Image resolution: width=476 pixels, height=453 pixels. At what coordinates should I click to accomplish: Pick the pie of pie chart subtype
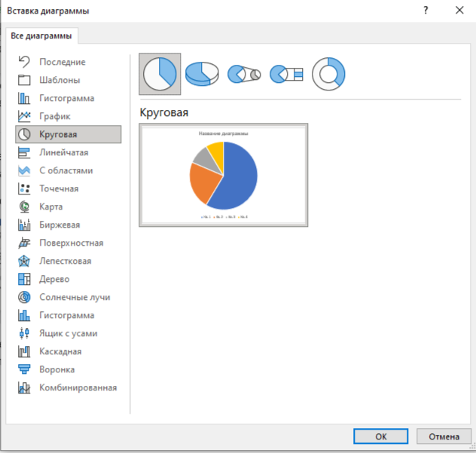(244, 74)
